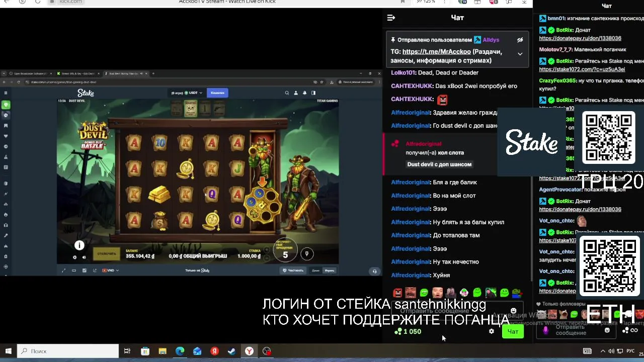Open live stats chart icon
Viewport: 644px width, 362px height.
coord(84,270)
